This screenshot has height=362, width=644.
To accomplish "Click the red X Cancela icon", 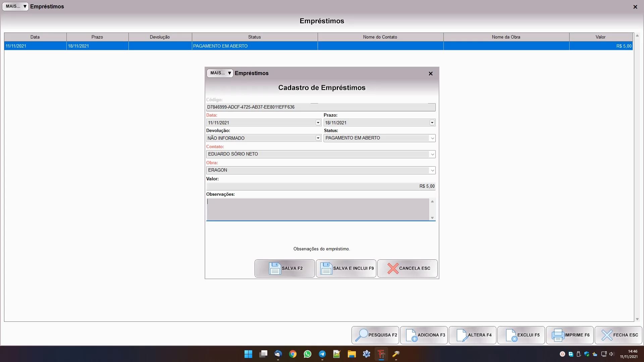I will point(393,268).
